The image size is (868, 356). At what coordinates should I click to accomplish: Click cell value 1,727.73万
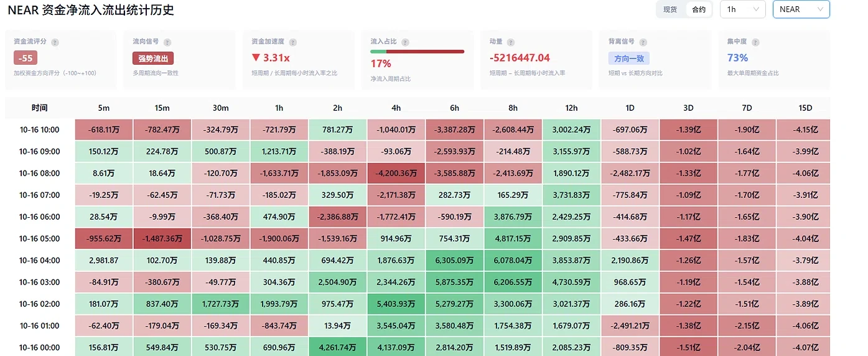pos(220,304)
